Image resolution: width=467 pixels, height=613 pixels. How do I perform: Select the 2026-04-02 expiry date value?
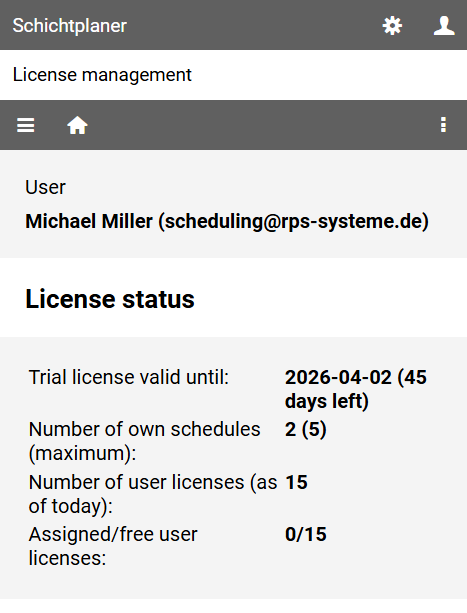[356, 389]
